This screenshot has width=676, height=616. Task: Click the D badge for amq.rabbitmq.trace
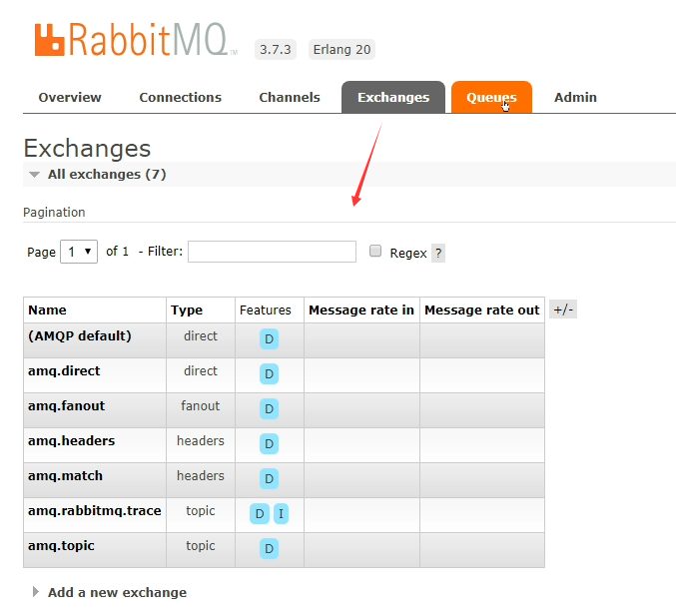pos(260,513)
